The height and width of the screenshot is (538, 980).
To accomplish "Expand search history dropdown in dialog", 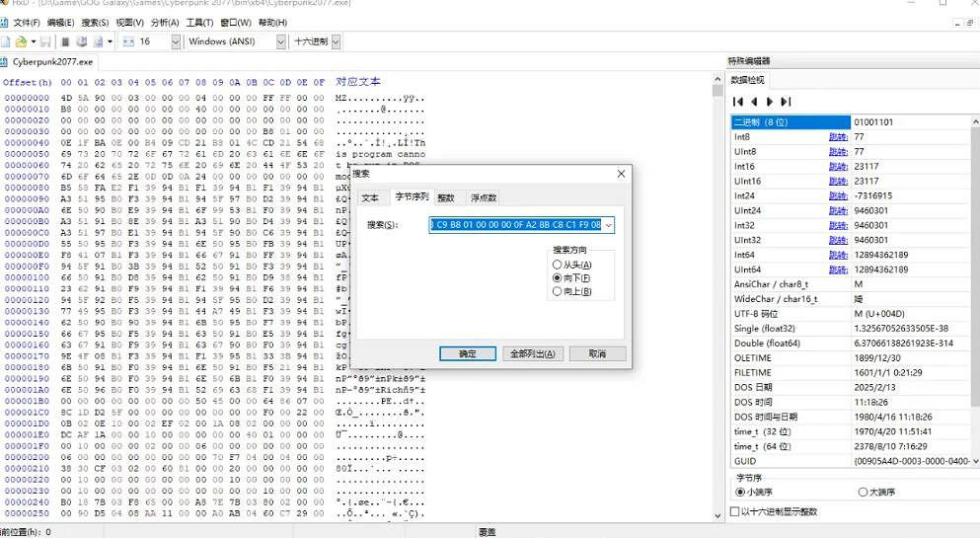I will point(609,225).
